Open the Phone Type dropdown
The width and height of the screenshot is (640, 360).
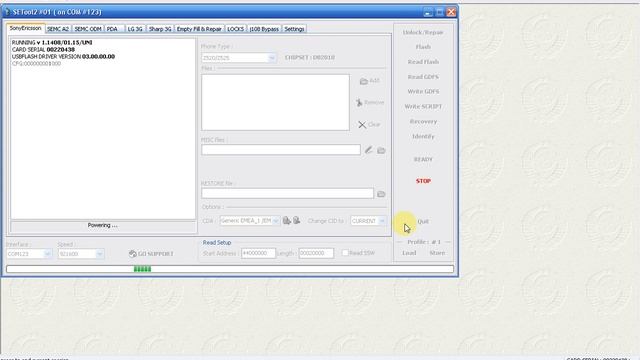point(272,58)
